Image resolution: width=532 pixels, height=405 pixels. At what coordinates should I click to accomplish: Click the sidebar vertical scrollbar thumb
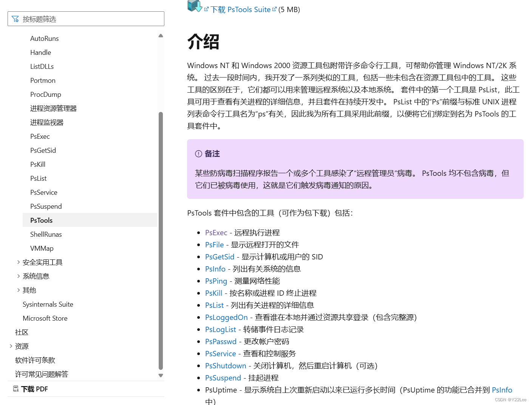161,241
